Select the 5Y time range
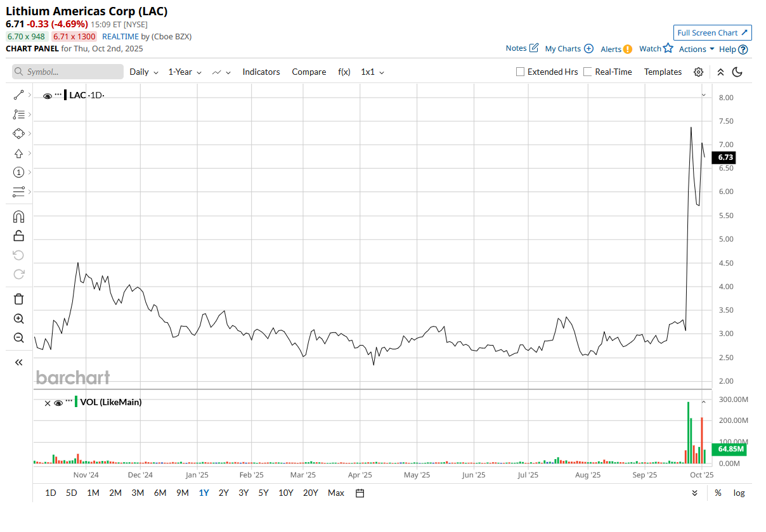The image size is (766, 532). [x=263, y=493]
